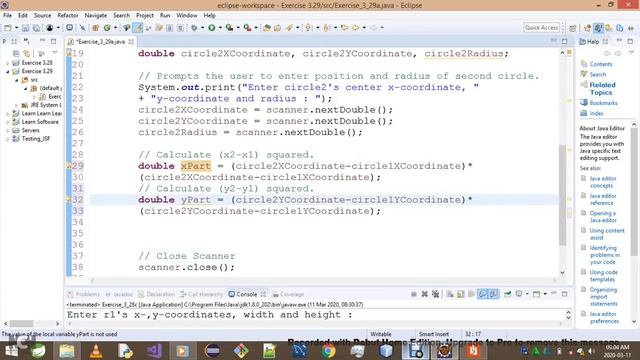Click the Last Edit Location arrow icon

pyautogui.click(x=345, y=28)
